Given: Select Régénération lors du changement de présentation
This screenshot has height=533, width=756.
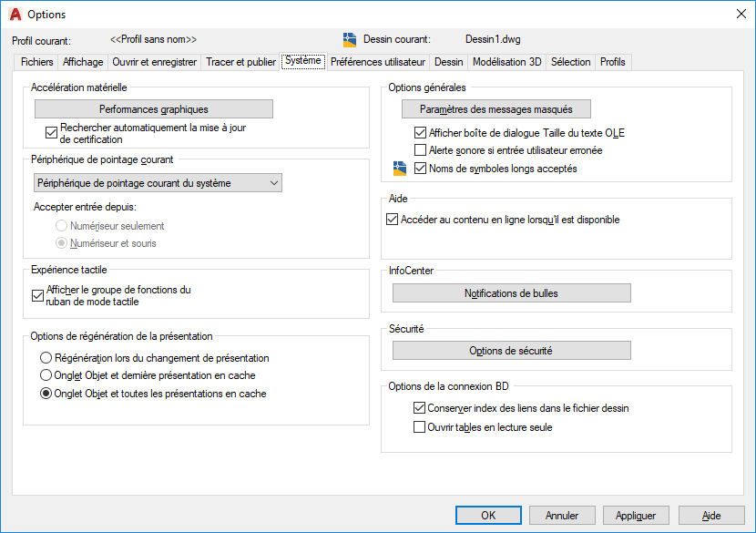Looking at the screenshot, I should [46, 358].
